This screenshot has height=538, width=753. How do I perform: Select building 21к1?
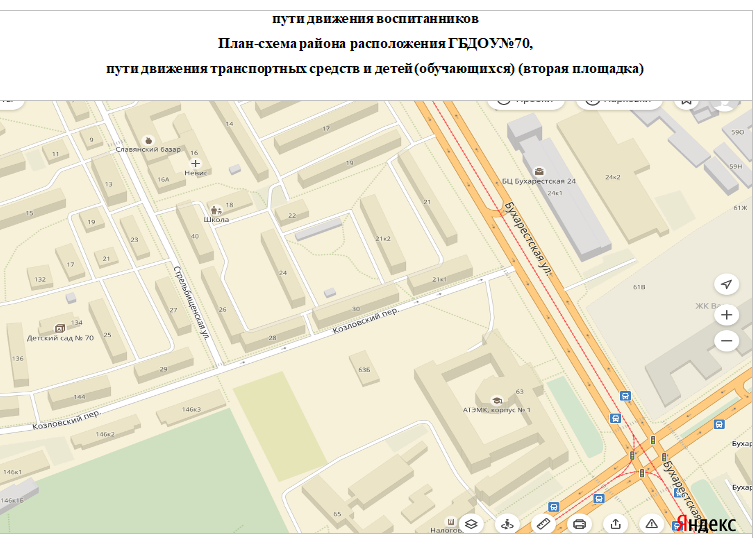(x=439, y=279)
